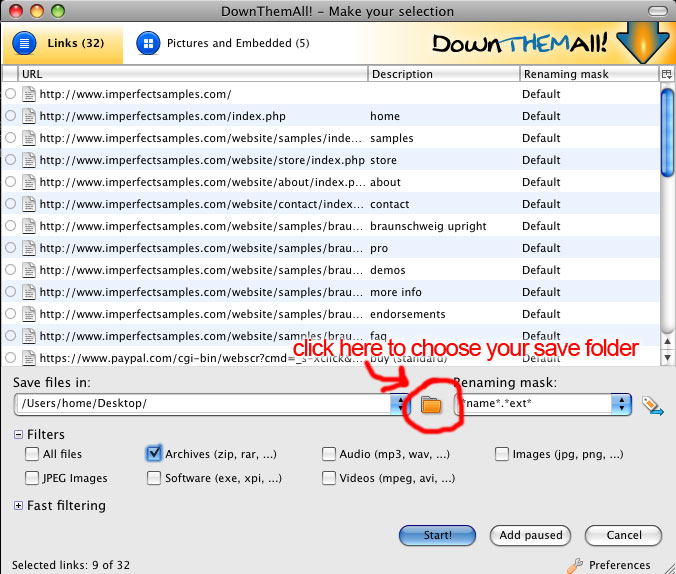The width and height of the screenshot is (676, 574).
Task: Click the file icon for the contact row
Action: (x=29, y=204)
